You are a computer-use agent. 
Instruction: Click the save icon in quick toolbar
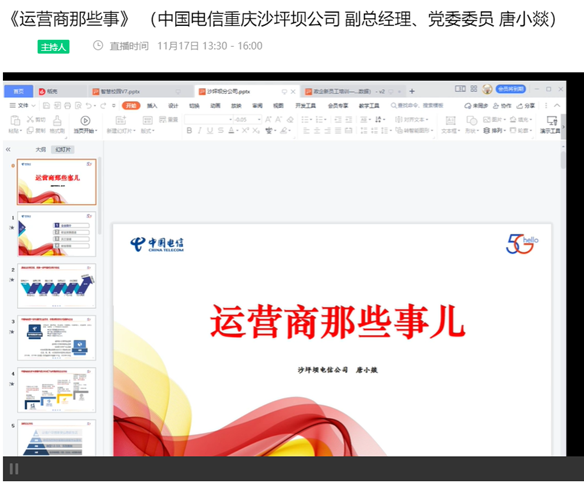click(47, 106)
